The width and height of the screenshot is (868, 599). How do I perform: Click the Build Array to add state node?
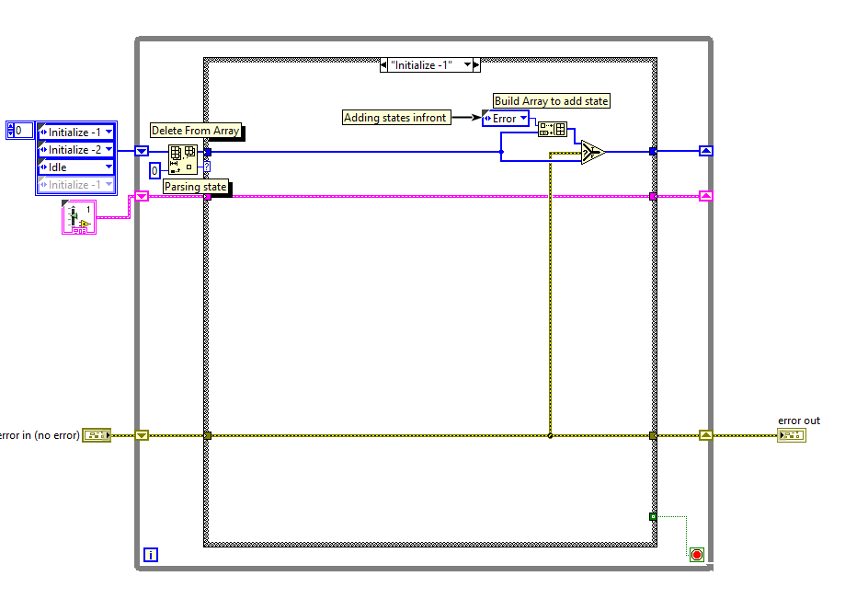(x=552, y=130)
